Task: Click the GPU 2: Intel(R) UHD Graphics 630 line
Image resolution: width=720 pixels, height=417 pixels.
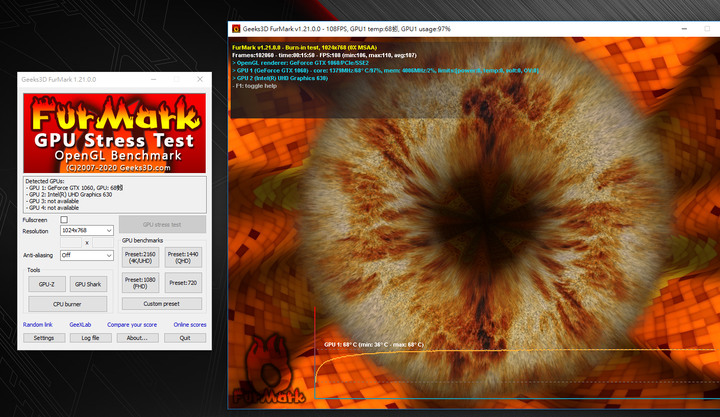Action: click(69, 195)
